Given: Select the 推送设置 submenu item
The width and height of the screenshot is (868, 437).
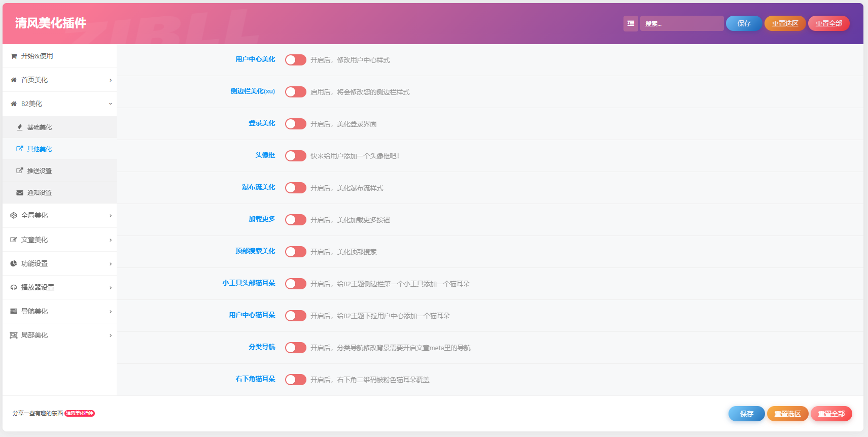Looking at the screenshot, I should (x=40, y=171).
